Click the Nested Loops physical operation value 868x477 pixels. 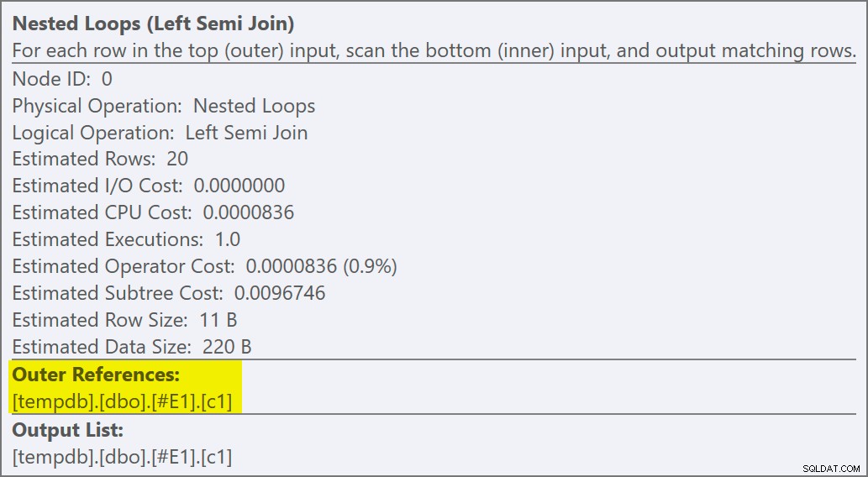pos(254,106)
